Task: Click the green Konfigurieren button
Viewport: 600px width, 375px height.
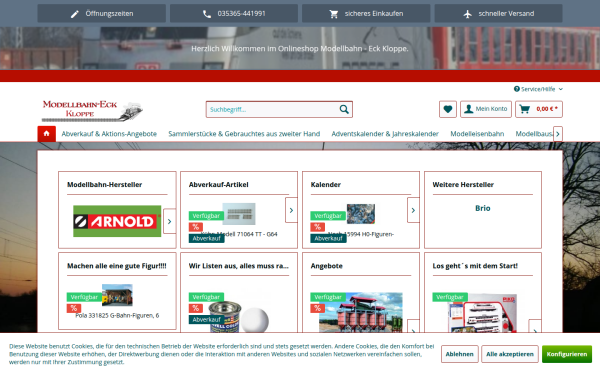Action: point(567,354)
